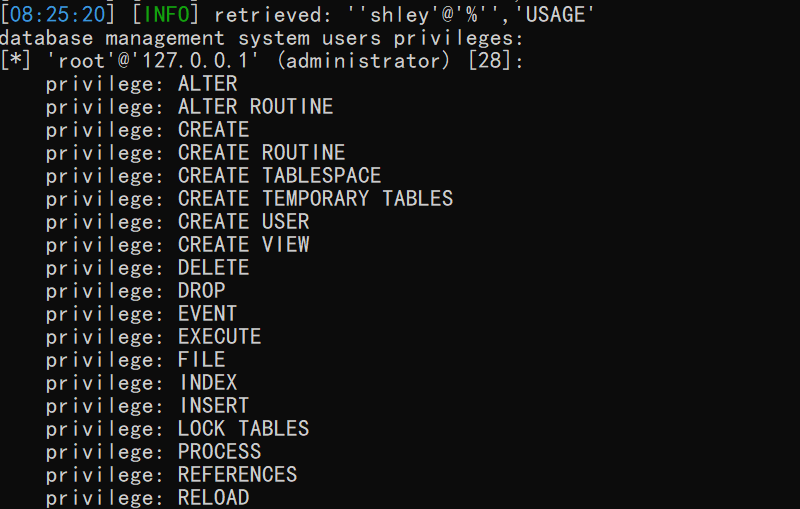Click the CREATE TABLESPACE privilege
Viewport: 800px width, 509px height.
click(x=280, y=175)
